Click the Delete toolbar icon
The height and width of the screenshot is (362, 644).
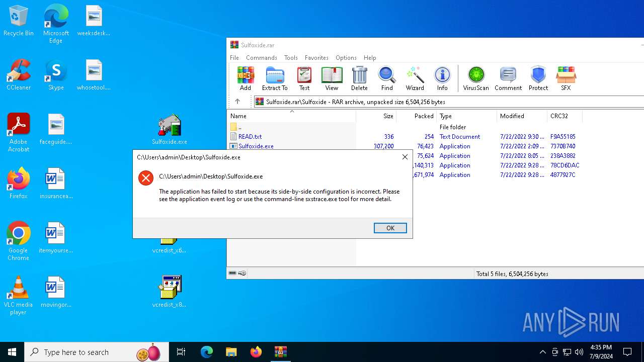coord(359,78)
